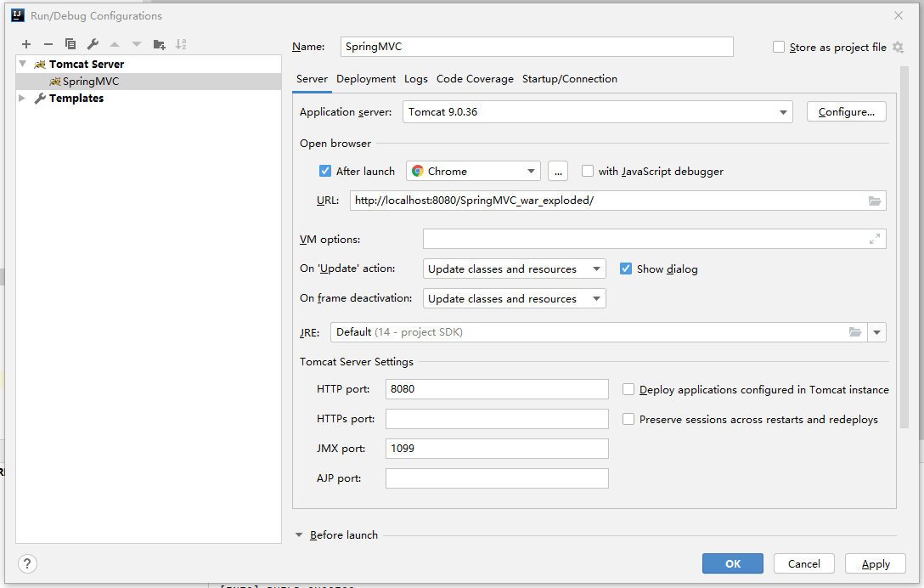Open the help question mark

tap(27, 564)
